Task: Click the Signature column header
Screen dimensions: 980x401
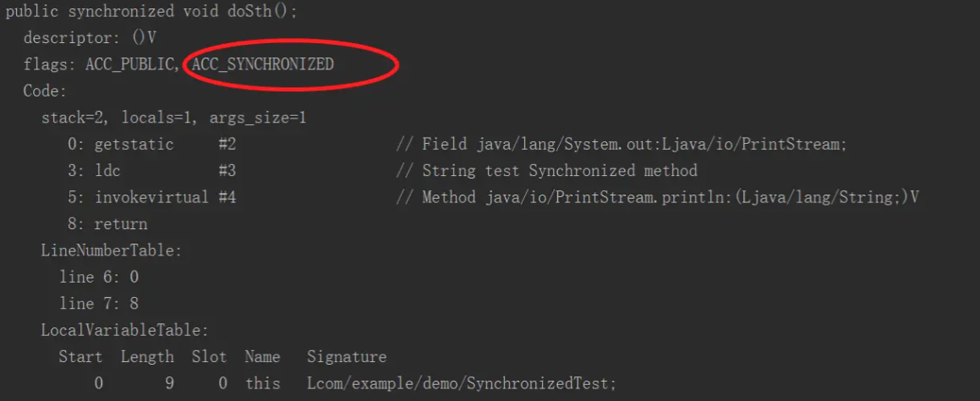Action: [x=346, y=357]
